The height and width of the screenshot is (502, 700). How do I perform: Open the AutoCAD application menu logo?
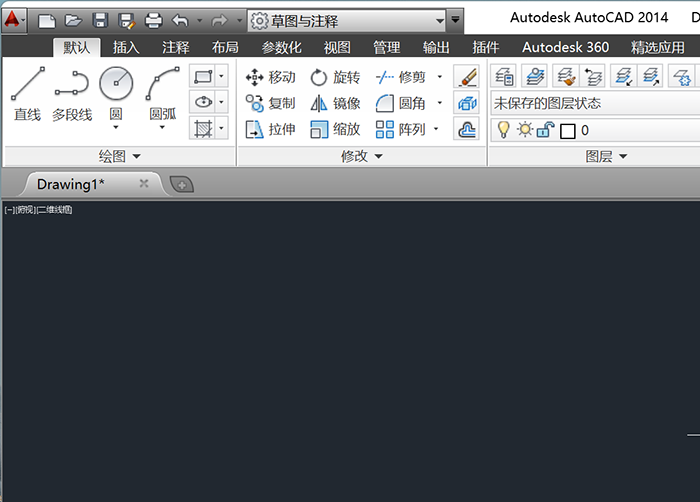13,21
